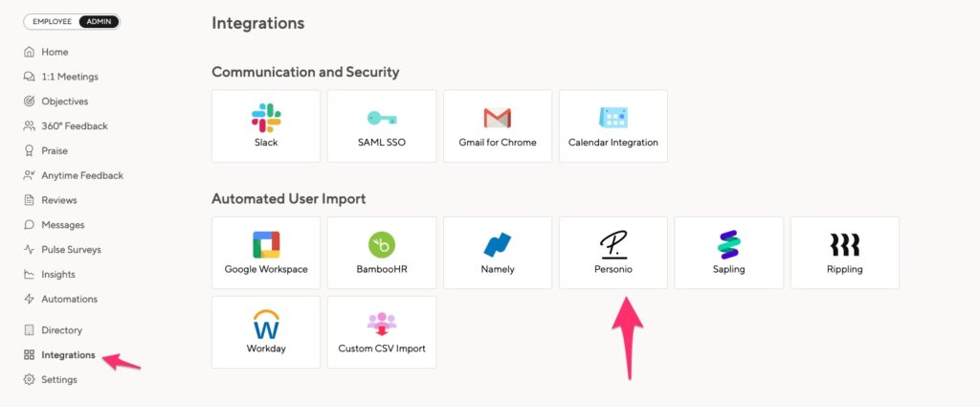The image size is (980, 407).
Task: Click the Calendar Integration tile
Action: [x=613, y=126]
